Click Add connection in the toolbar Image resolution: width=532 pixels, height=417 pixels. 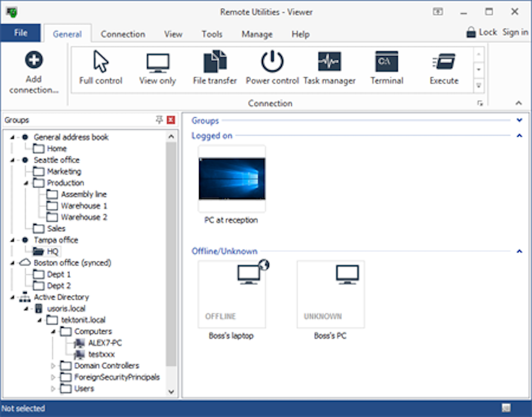tap(33, 69)
